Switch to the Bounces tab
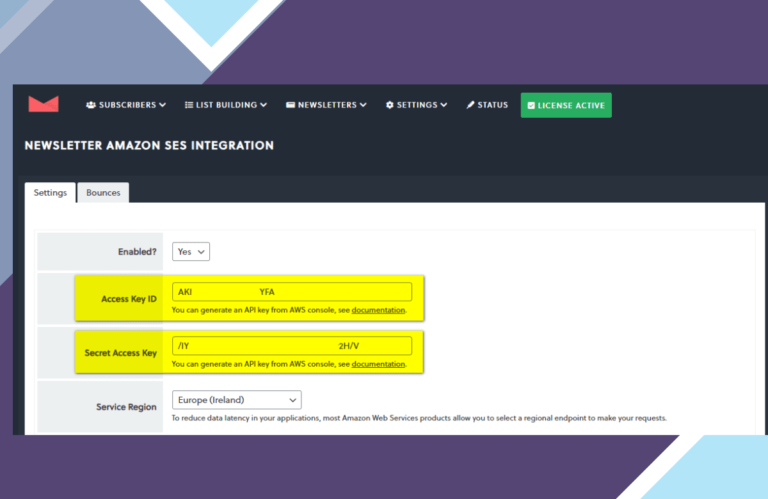This screenshot has width=768, height=499. 103,192
